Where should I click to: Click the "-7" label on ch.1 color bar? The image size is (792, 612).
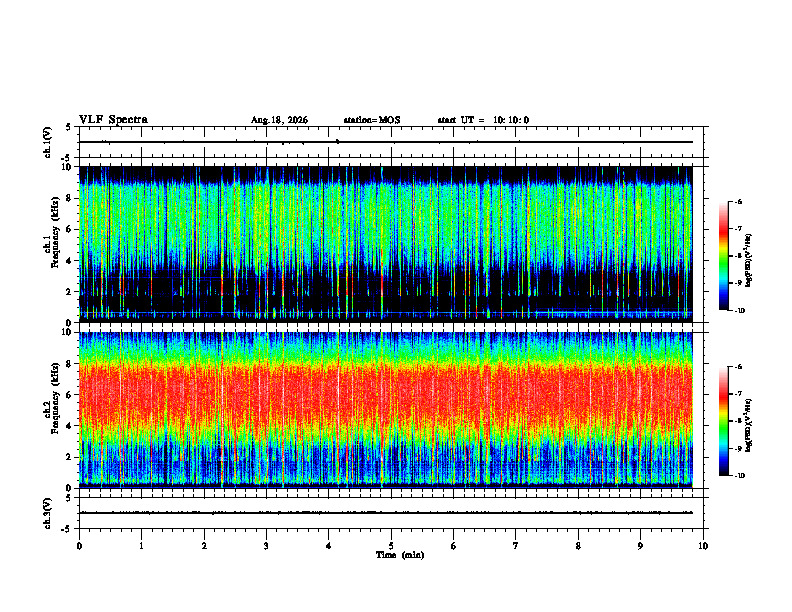point(738,229)
